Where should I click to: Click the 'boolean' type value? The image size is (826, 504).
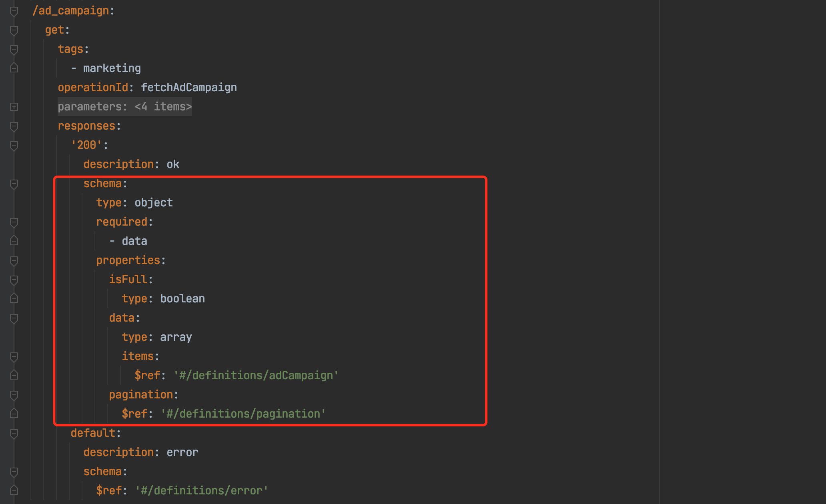pos(182,299)
